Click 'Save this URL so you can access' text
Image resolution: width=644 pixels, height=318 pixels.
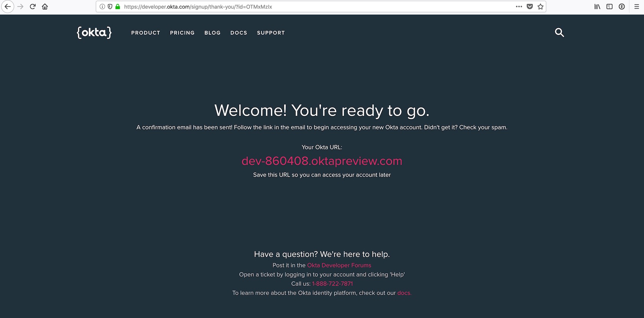[x=322, y=175]
